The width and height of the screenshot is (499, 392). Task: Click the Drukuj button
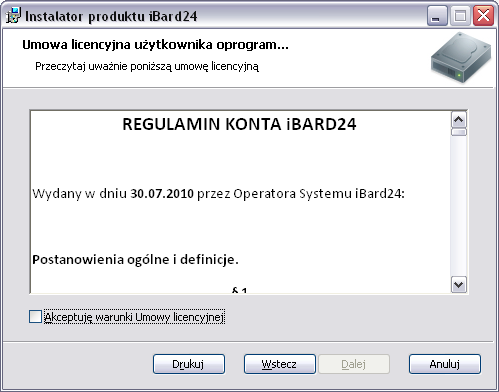click(x=189, y=364)
